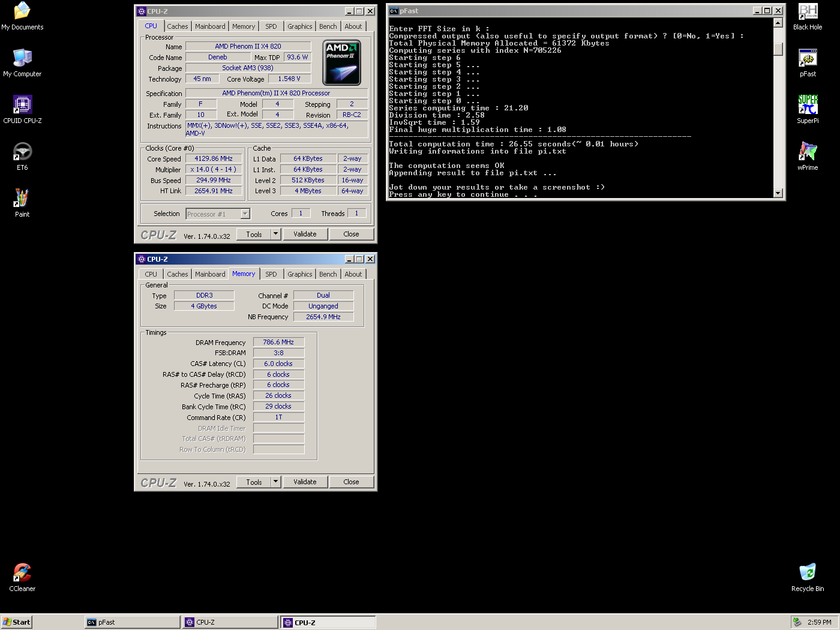Open Memory tab in top CPU-Z window
Screen dimensions: 840x630
(244, 26)
